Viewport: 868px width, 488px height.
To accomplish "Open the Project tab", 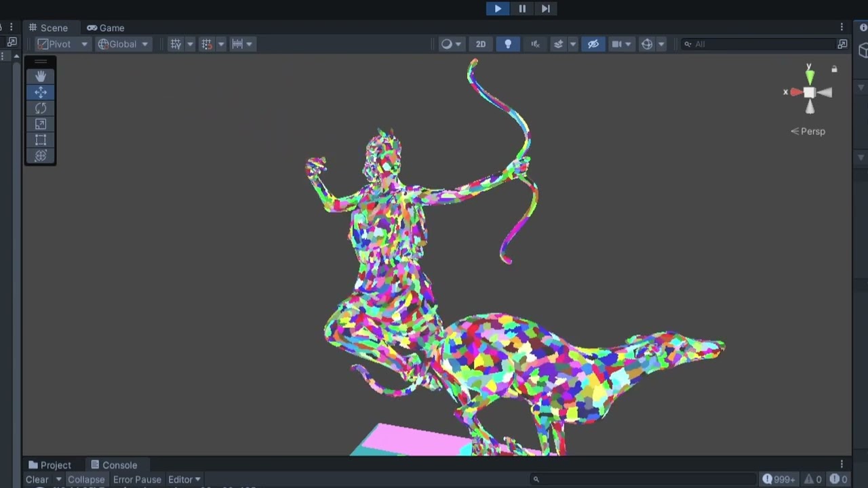I will 50,465.
